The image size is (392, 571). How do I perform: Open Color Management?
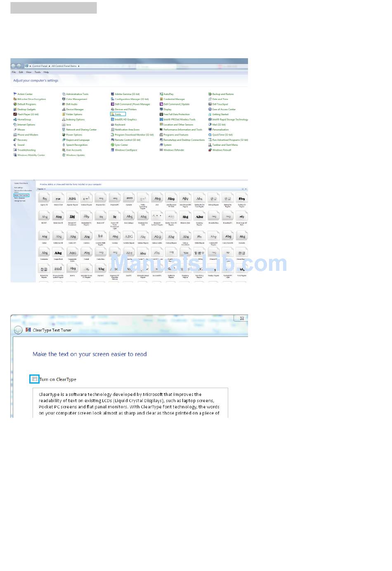point(75,99)
